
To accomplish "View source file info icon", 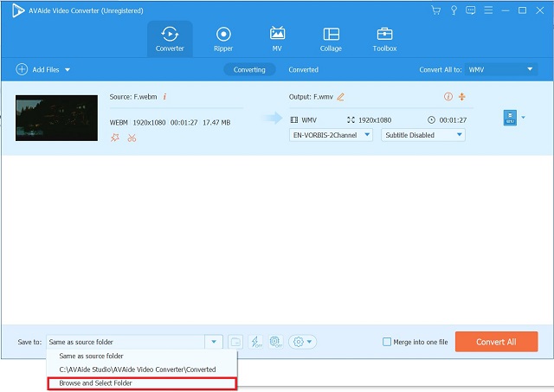I will pos(164,97).
